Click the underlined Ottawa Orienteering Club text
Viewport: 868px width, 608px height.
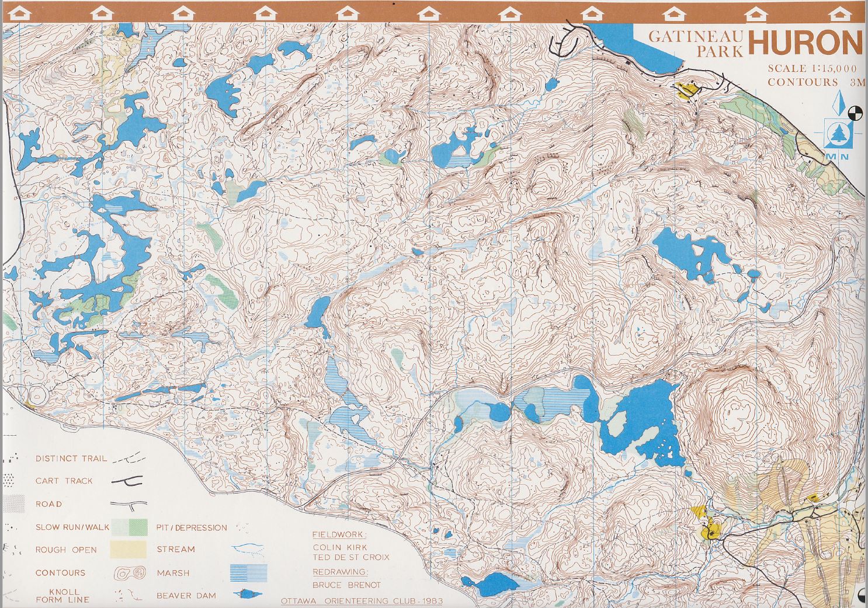tap(362, 601)
